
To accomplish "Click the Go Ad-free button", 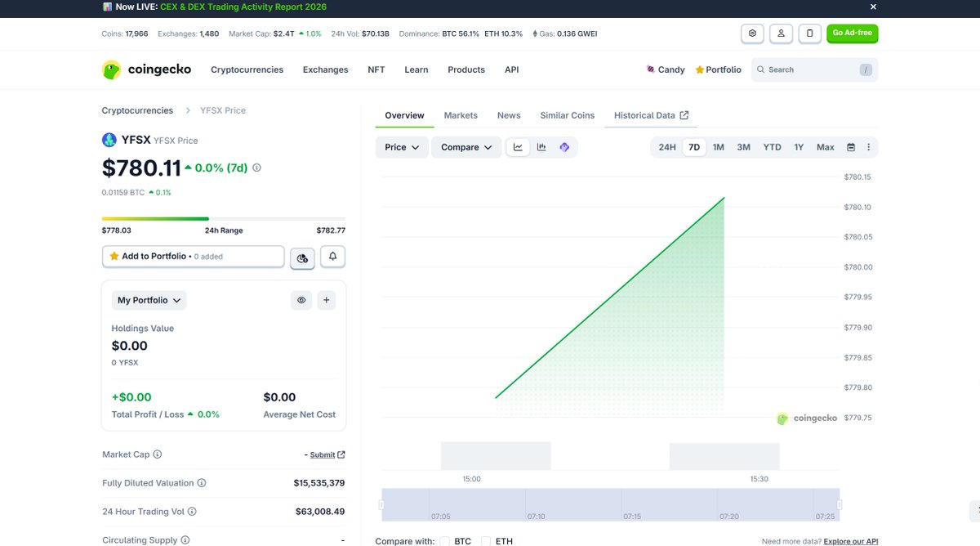I will tap(853, 34).
